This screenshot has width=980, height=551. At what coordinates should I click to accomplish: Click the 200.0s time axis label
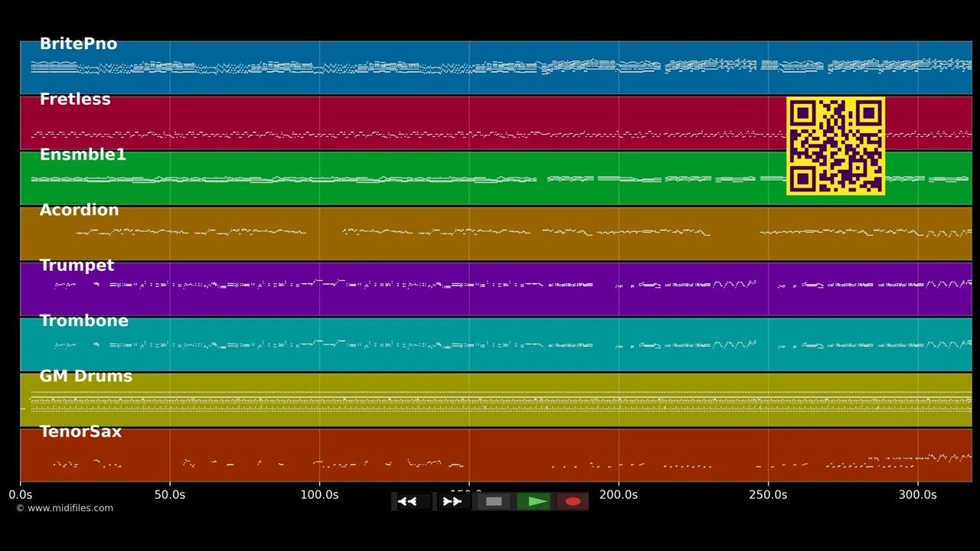coord(619,495)
